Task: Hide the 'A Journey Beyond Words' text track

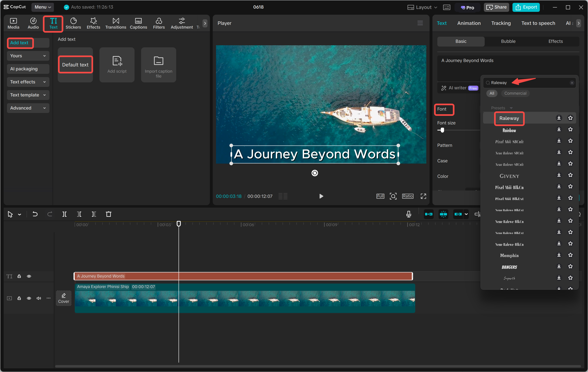Action: pyautogui.click(x=29, y=276)
